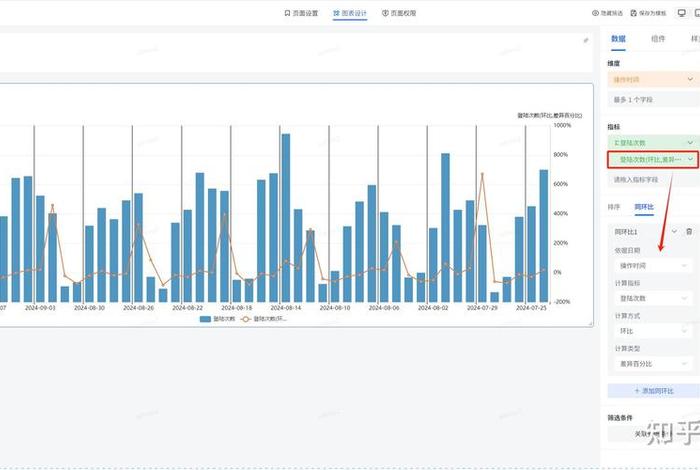The height and width of the screenshot is (470, 700).
Task: Select the desktop monitor preview icon
Action: tap(683, 14)
